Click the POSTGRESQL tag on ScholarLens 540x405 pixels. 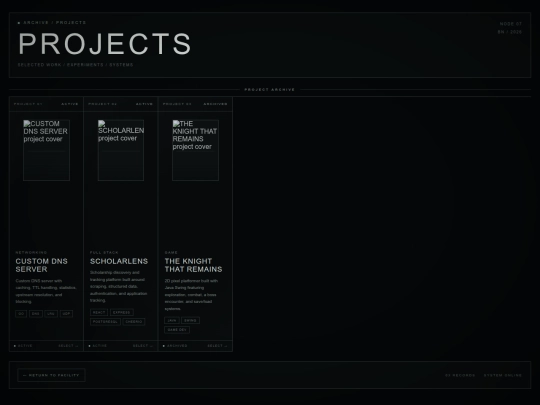[105, 322]
